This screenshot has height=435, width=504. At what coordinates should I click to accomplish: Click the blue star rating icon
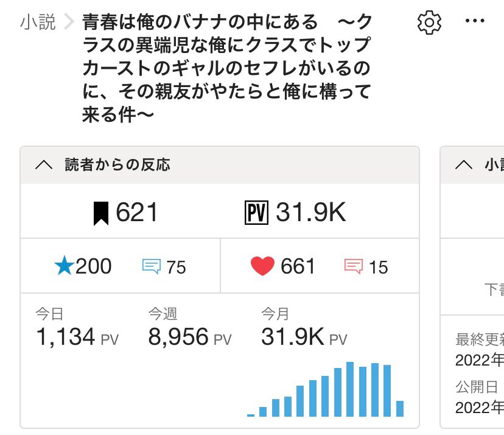[63, 266]
